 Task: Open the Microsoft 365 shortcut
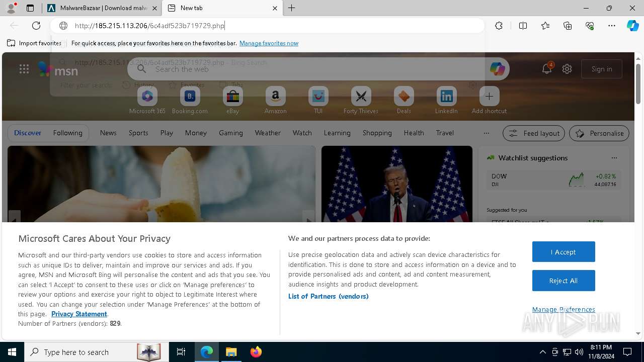(x=147, y=101)
